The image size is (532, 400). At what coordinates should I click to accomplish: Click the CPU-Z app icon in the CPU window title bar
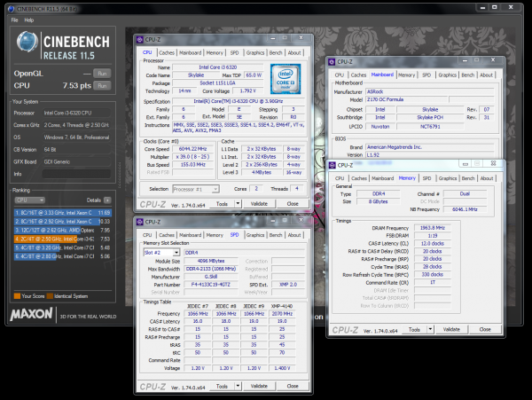139,40
